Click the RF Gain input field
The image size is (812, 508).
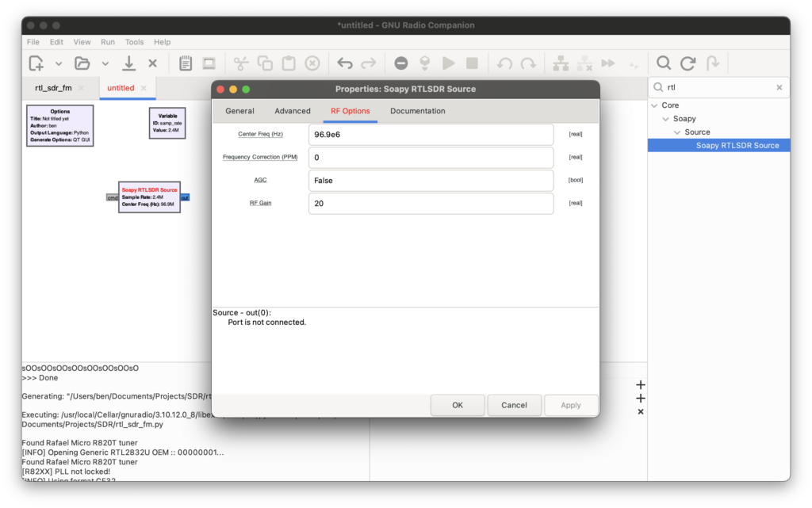pyautogui.click(x=431, y=204)
